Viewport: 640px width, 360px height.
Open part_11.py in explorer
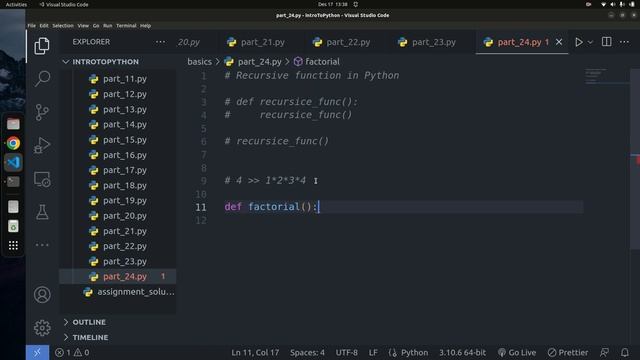coord(118,79)
